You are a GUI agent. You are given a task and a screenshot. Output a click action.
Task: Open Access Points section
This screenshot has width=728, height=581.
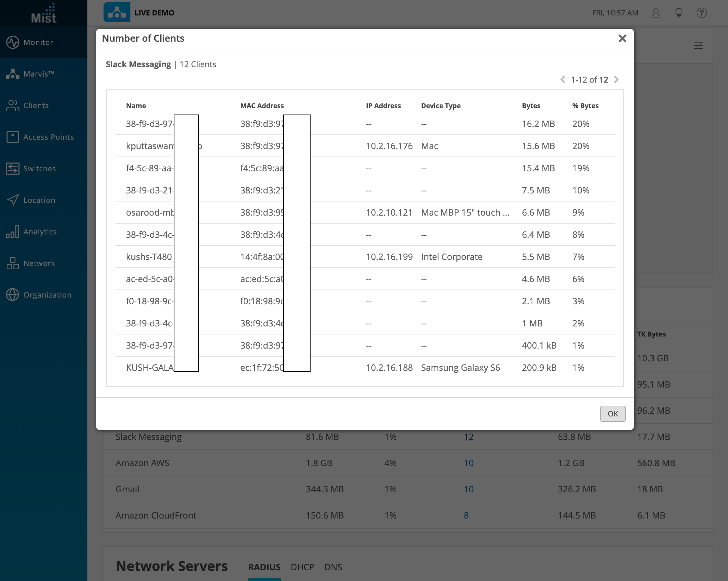point(48,137)
